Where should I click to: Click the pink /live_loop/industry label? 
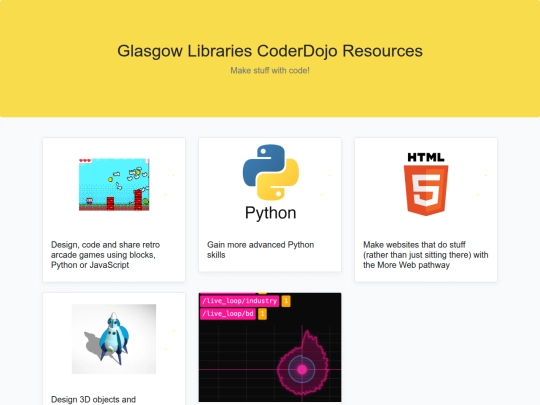[239, 301]
